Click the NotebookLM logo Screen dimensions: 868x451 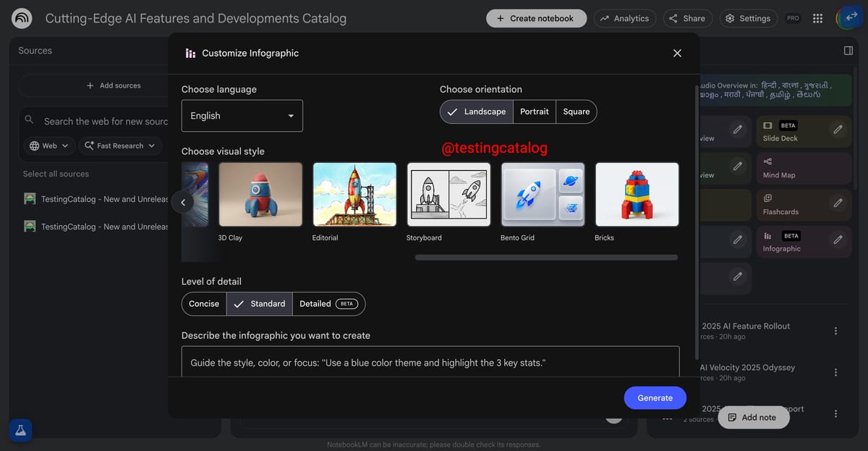pyautogui.click(x=21, y=17)
